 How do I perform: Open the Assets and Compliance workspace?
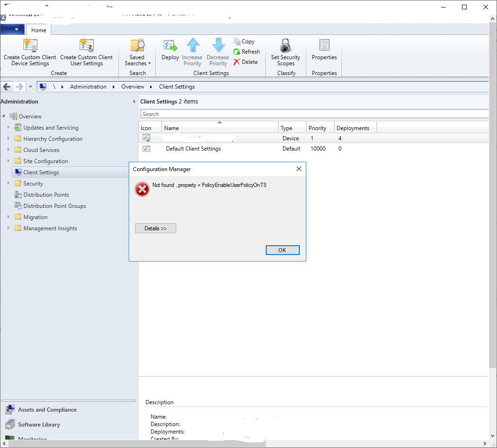[x=41, y=410]
